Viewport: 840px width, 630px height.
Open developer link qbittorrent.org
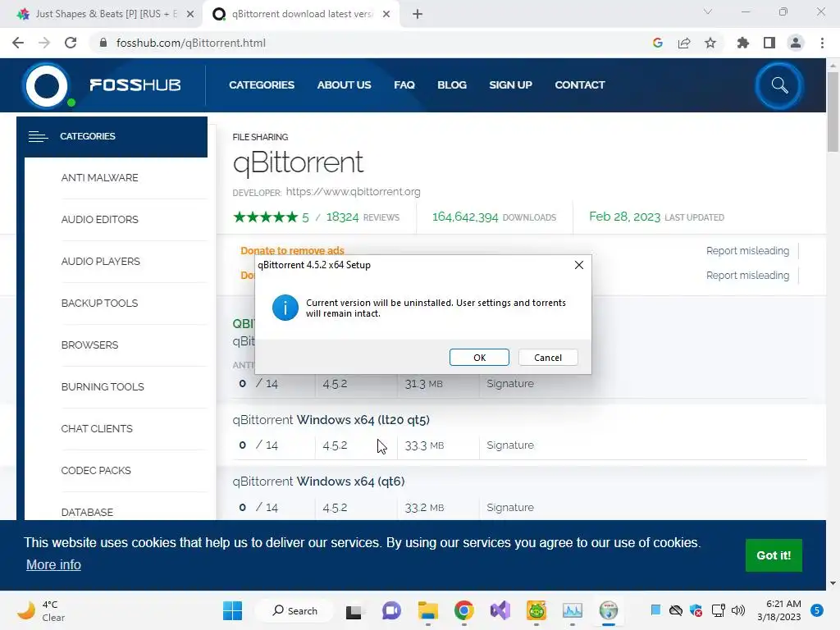pyautogui.click(x=353, y=192)
